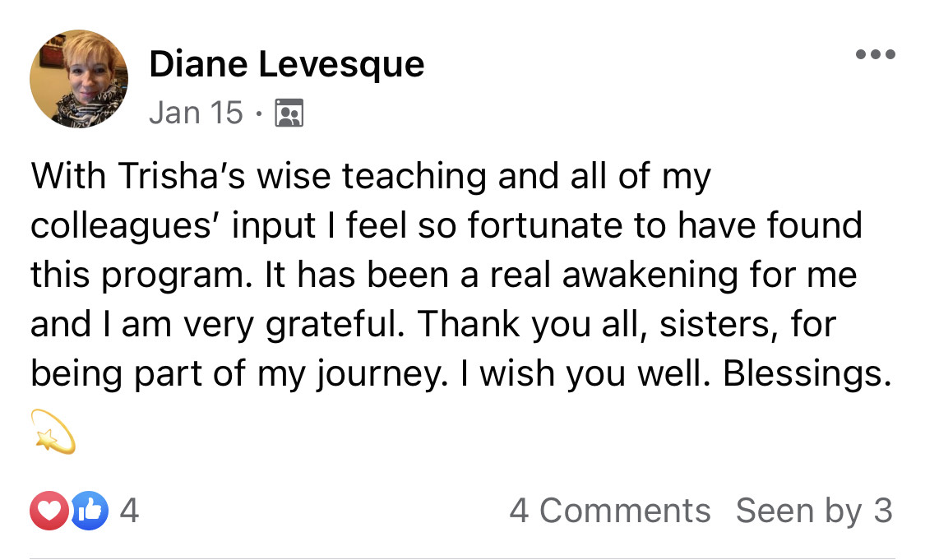Open Diane Levesque's profile via name

coord(286,64)
